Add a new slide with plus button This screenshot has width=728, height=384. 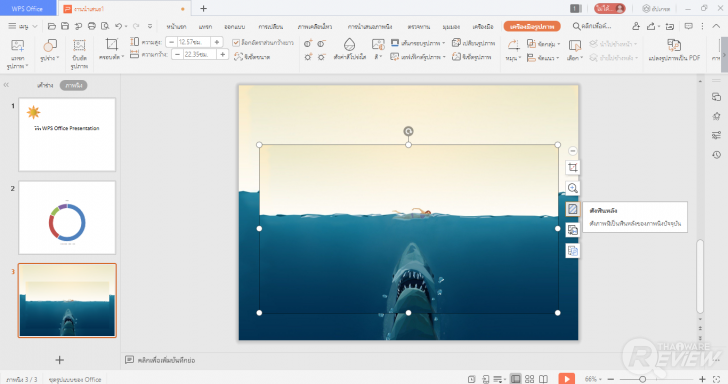[59, 359]
